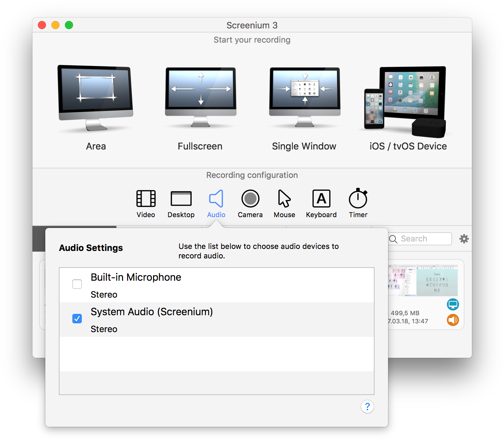Open Video recording configuration
This screenshot has height=439, width=504.
(x=146, y=204)
